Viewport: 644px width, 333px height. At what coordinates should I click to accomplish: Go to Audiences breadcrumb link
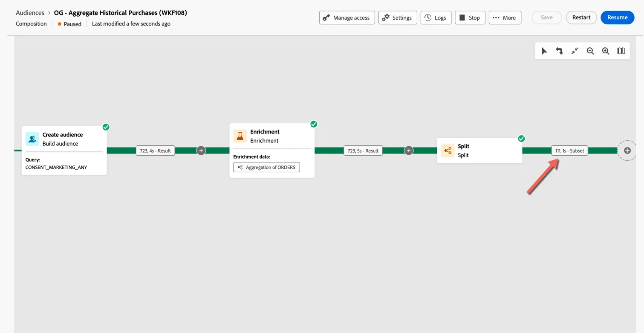(30, 13)
